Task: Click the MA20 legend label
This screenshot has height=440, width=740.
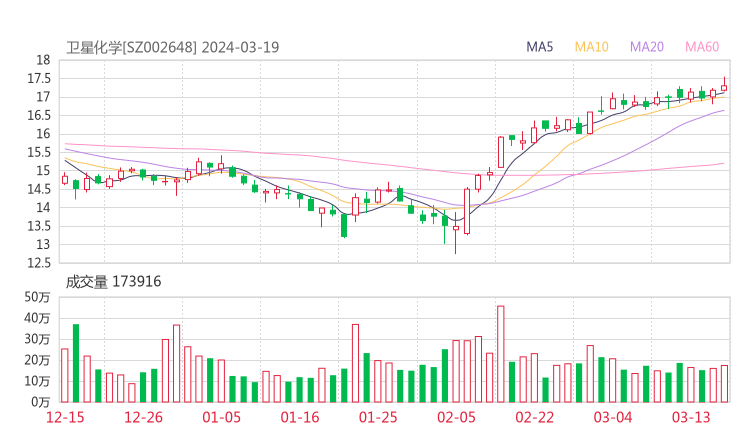Action: tap(647, 47)
